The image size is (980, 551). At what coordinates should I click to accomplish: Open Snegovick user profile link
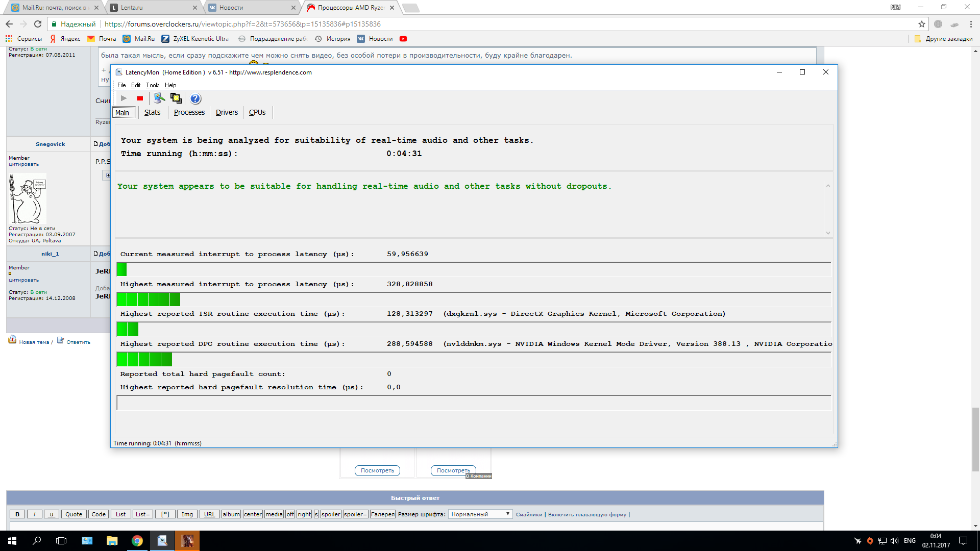click(x=50, y=144)
